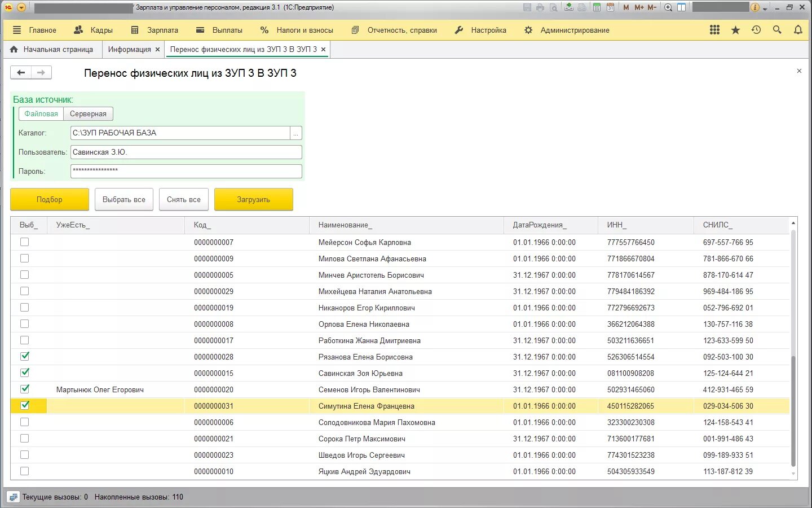
Task: Click the Каталог input field
Action: 180,133
